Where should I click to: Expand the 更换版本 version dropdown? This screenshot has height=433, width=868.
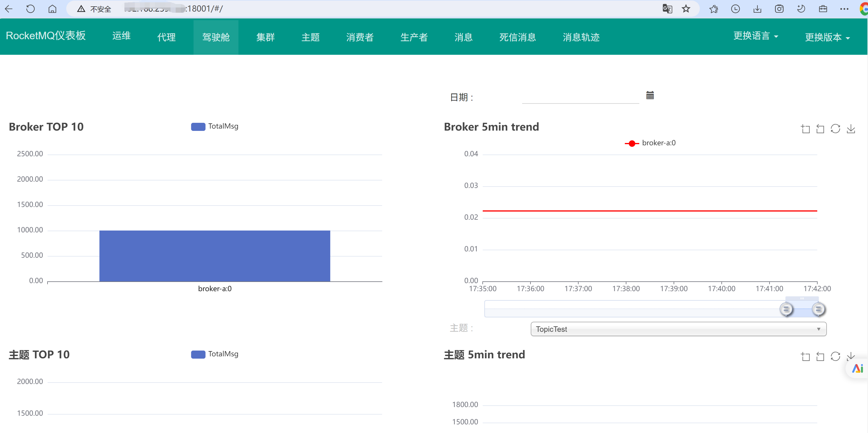(827, 37)
